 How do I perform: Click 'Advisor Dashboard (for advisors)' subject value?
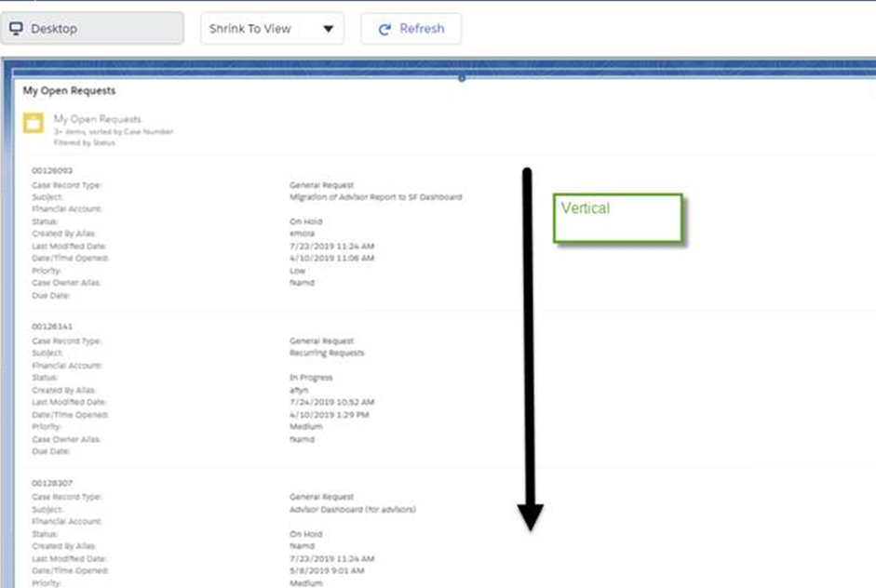353,509
